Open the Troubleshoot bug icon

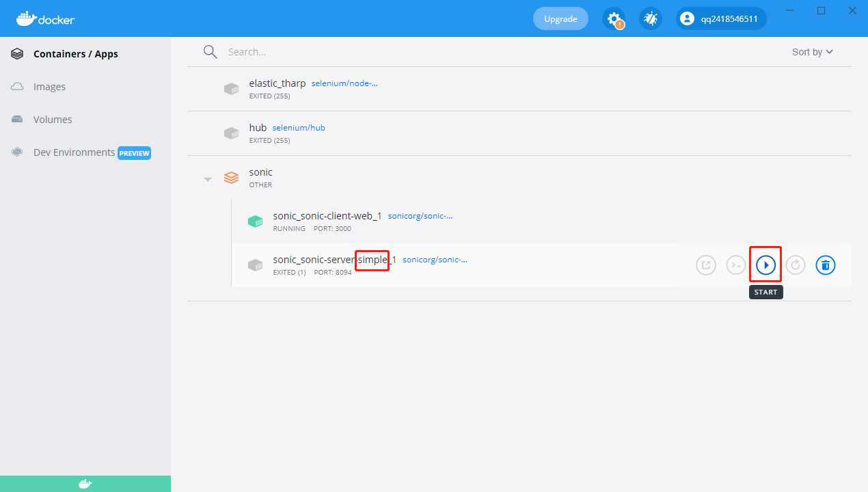point(651,18)
